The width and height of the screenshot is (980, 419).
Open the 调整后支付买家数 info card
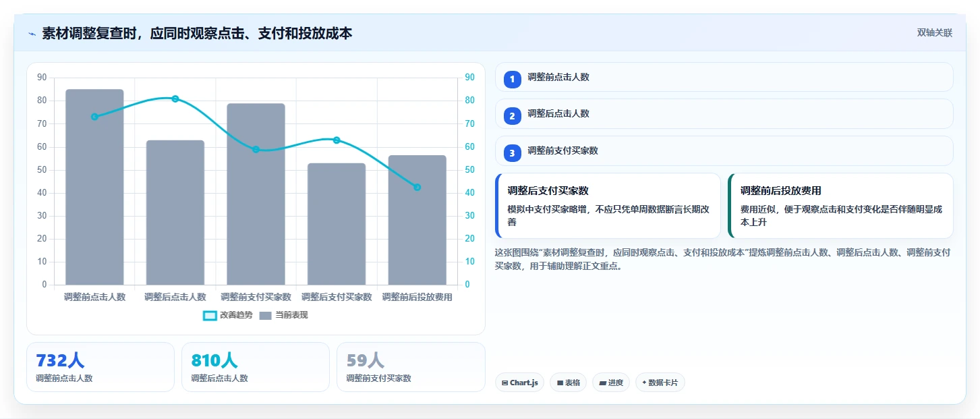tap(608, 206)
